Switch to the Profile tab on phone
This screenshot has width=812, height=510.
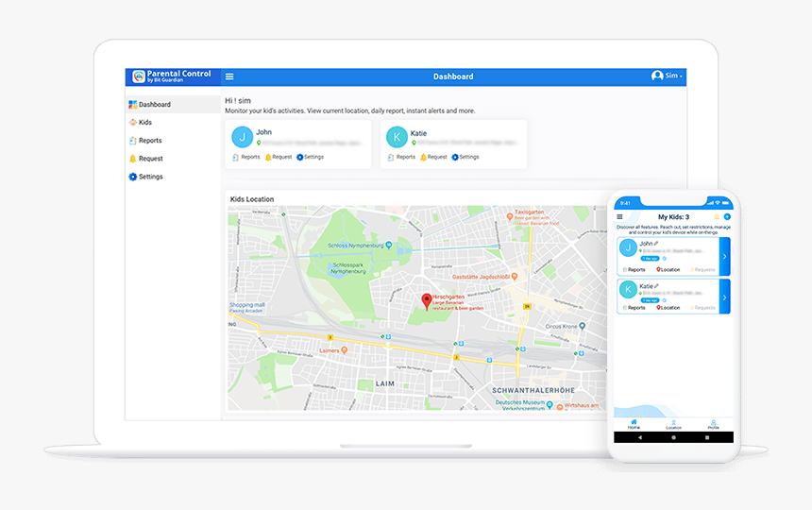[x=713, y=424]
